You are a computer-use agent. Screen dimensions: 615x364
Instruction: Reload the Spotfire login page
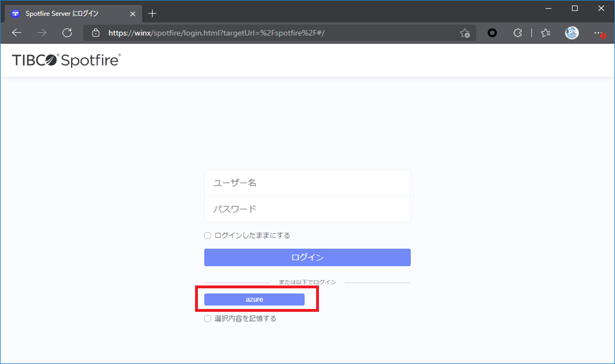67,33
